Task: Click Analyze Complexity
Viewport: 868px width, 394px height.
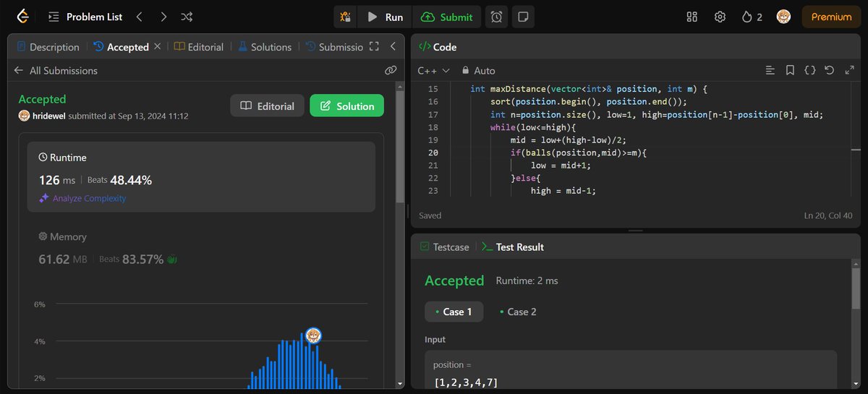Action: coord(82,198)
